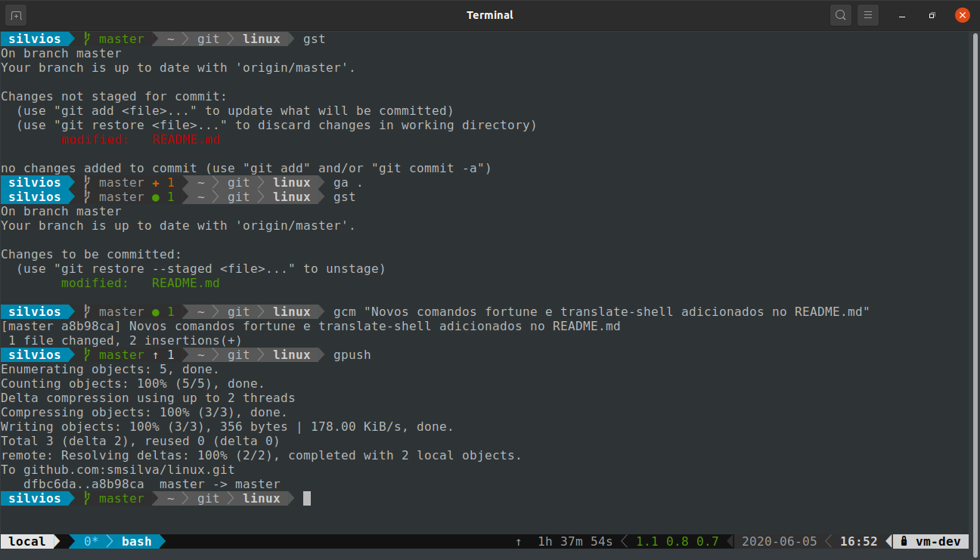Image resolution: width=980 pixels, height=560 pixels.
Task: Click the date 2020-06-05
Action: [x=779, y=542]
